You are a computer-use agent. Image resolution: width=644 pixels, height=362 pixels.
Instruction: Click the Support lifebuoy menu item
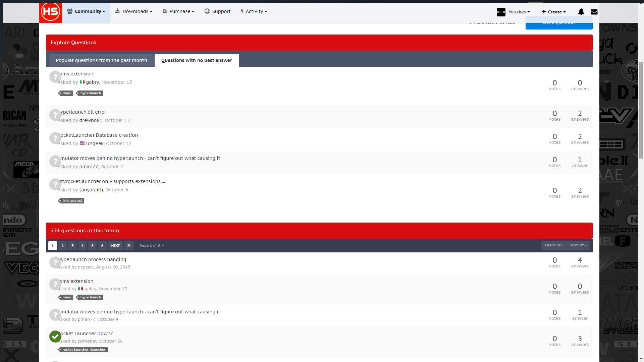click(218, 11)
